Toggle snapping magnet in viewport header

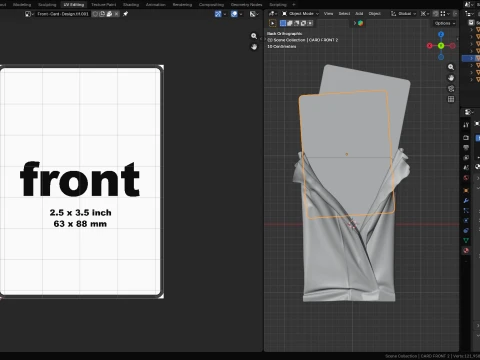tap(435, 14)
